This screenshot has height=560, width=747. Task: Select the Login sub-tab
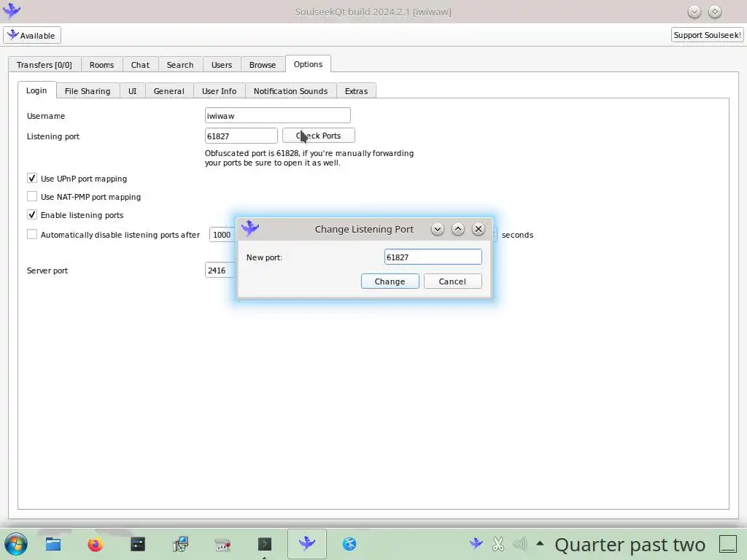pyautogui.click(x=36, y=90)
